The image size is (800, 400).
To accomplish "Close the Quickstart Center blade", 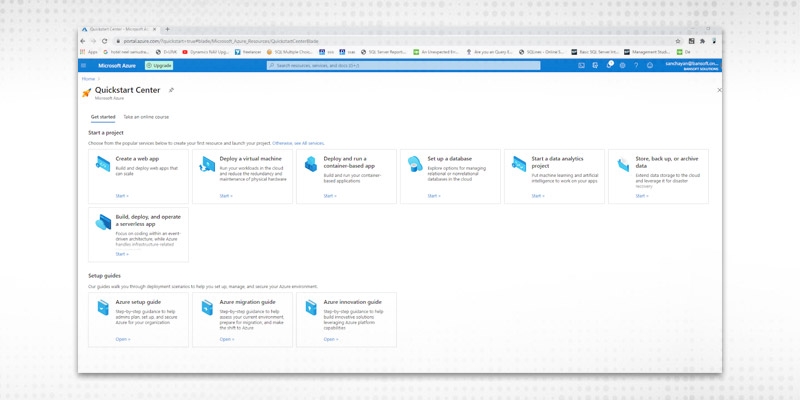I will (x=719, y=90).
